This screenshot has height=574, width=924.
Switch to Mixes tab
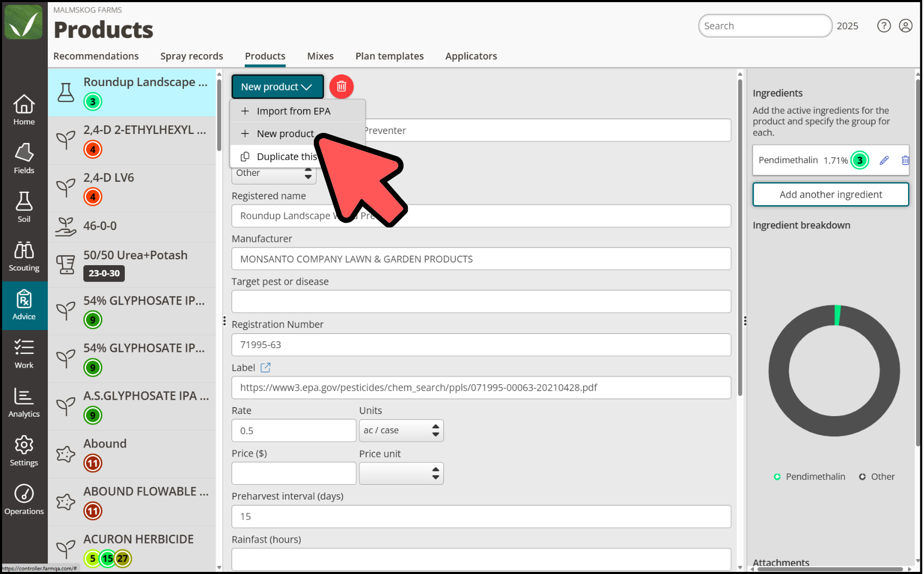click(320, 56)
